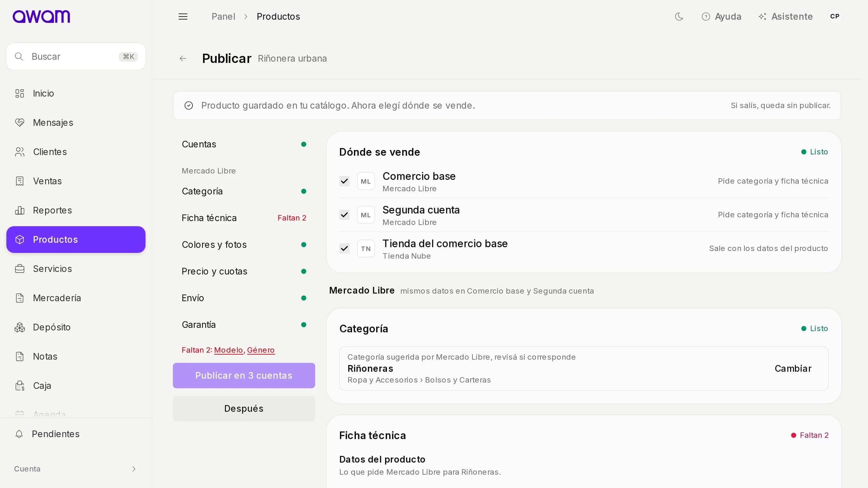Click the ML badge of Segunda cuenta

(366, 215)
